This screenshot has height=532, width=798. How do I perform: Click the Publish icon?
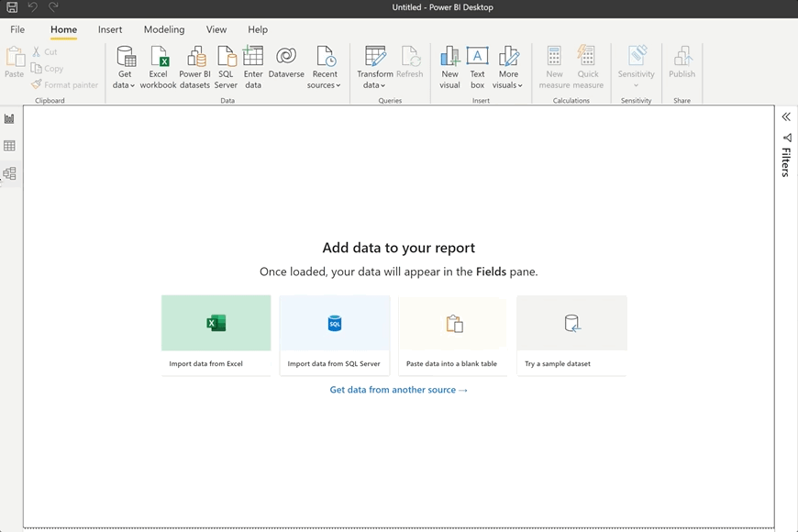[x=682, y=55]
